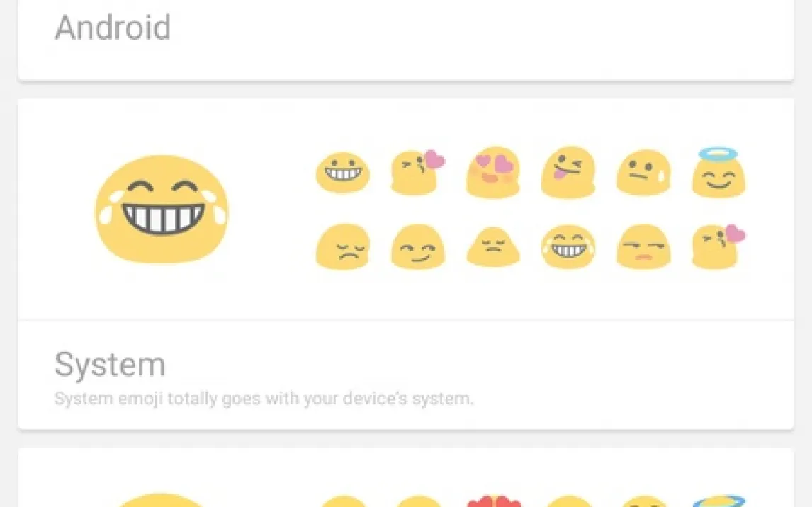Tap the halo emoji in bottom card
This screenshot has height=507, width=812.
tap(718, 501)
